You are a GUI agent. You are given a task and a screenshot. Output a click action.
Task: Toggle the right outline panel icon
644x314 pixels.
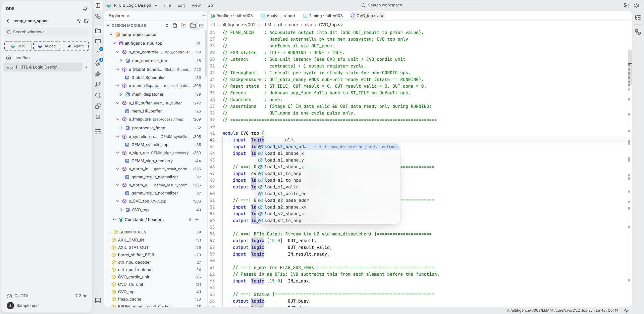point(638,17)
